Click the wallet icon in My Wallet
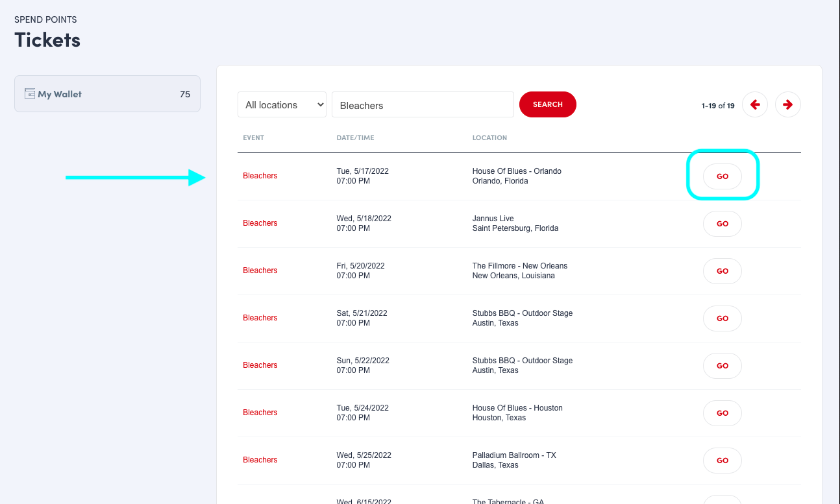 (x=30, y=93)
